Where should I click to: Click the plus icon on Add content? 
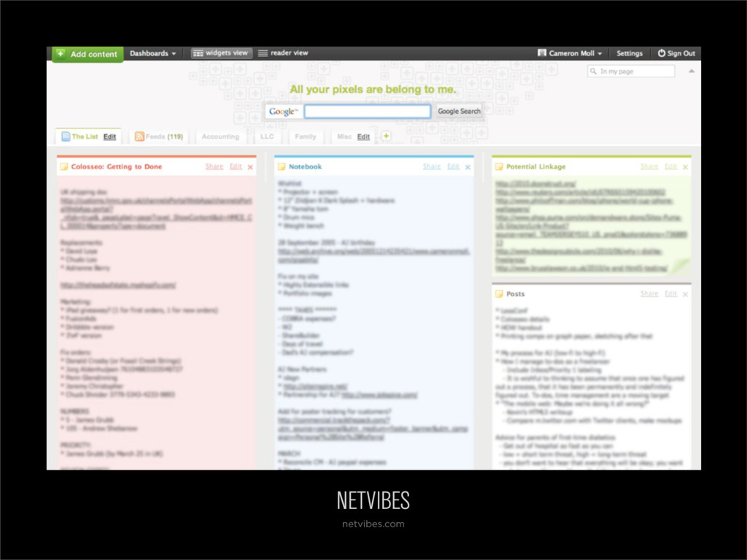61,53
